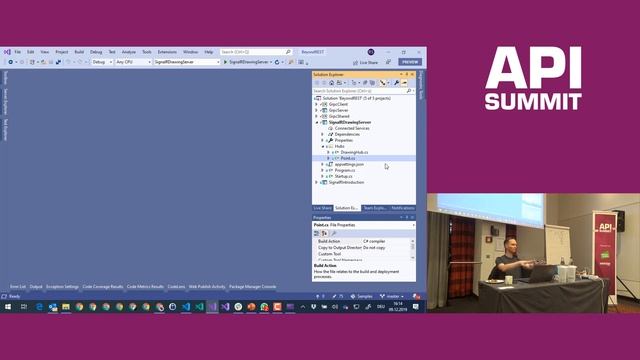Image resolution: width=640 pixels, height=360 pixels.
Task: Collapse the Hubs folder
Action: (322, 146)
